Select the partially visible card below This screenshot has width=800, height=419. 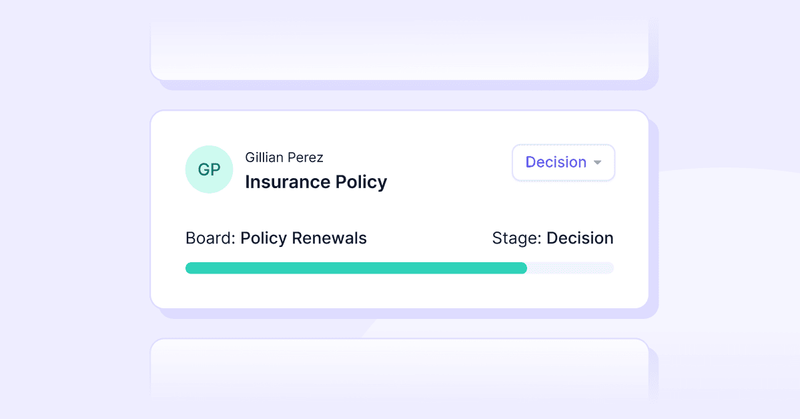399,375
